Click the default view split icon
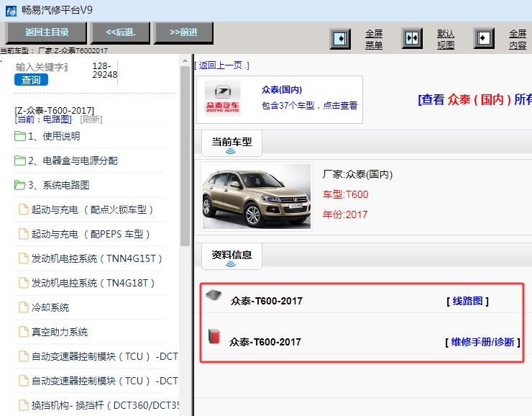532x416 pixels. pos(412,38)
